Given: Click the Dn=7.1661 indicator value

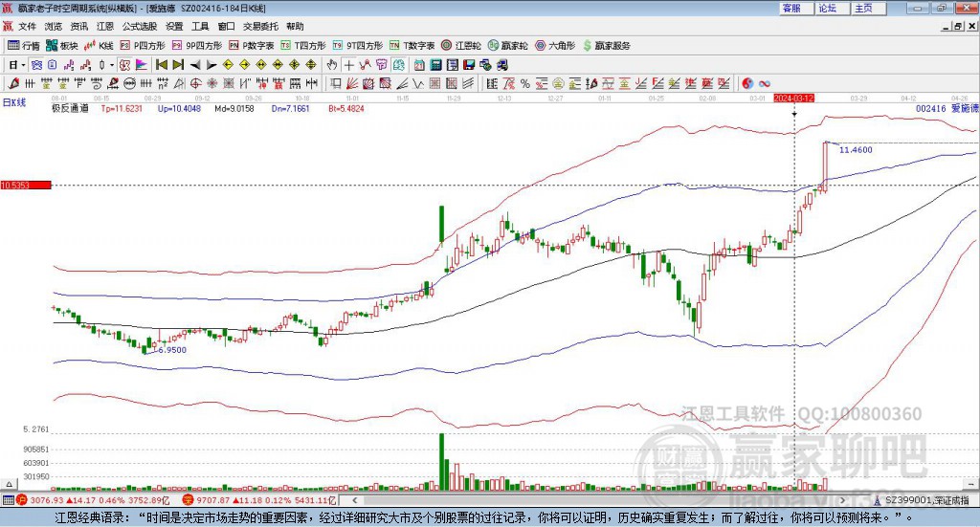Looking at the screenshot, I should tap(291, 108).
